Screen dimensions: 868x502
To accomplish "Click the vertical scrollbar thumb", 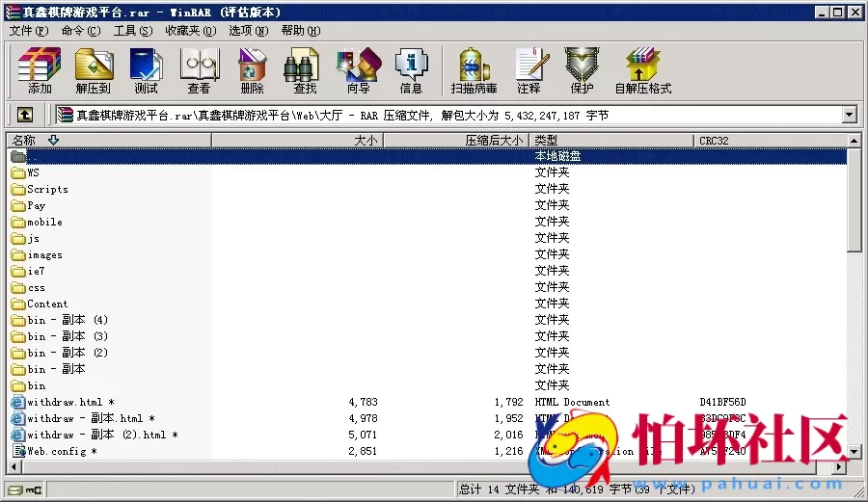I will coord(854,199).
